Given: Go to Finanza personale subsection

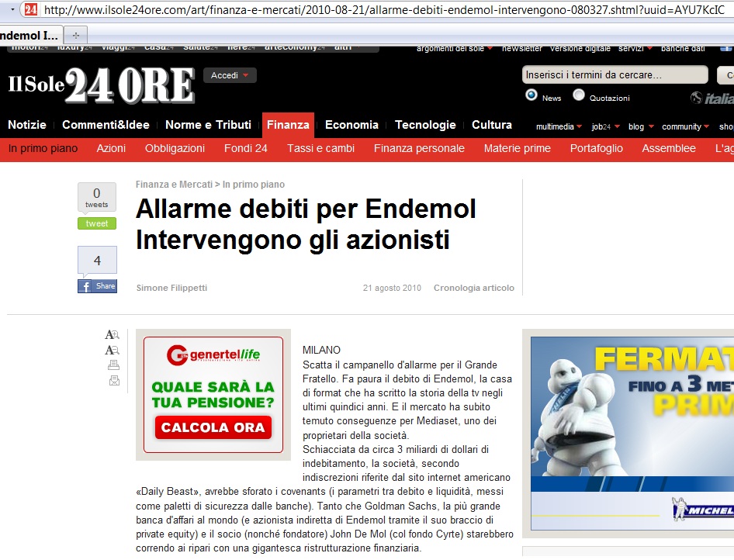Looking at the screenshot, I should [419, 148].
